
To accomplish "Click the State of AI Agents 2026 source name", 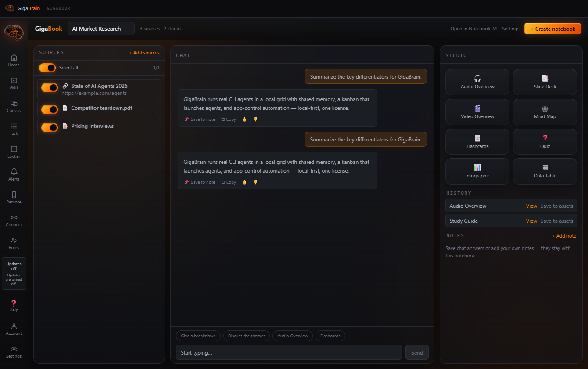I will click(x=99, y=86).
